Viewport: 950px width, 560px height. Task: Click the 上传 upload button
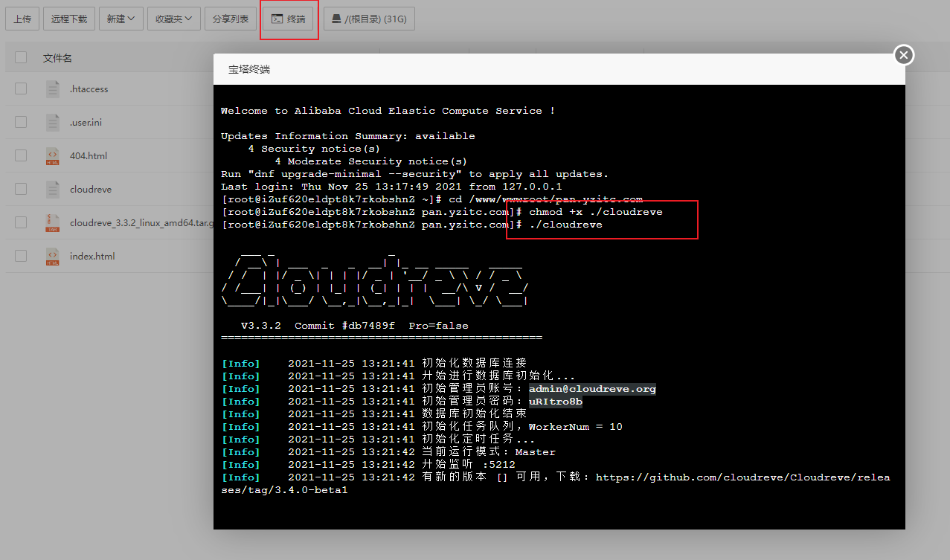(22, 19)
